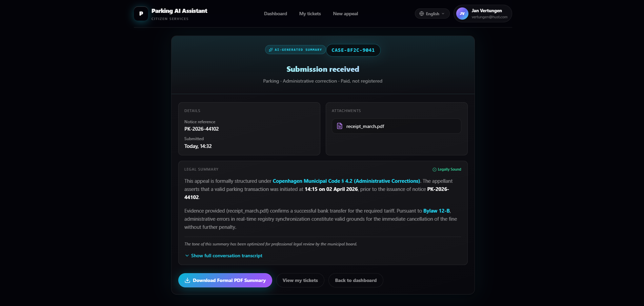
Task: Open the My tickets page
Action: [x=310, y=14]
